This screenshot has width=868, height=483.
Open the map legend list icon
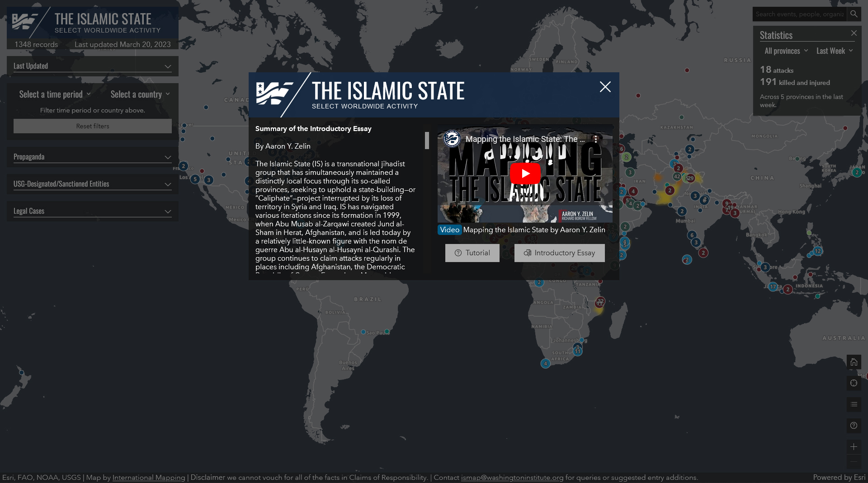(x=854, y=404)
